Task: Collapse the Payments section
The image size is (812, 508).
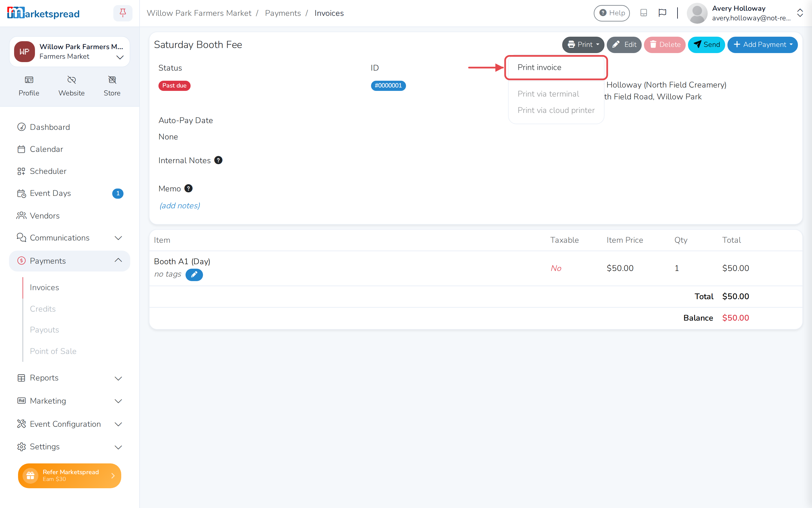Action: [69, 261]
